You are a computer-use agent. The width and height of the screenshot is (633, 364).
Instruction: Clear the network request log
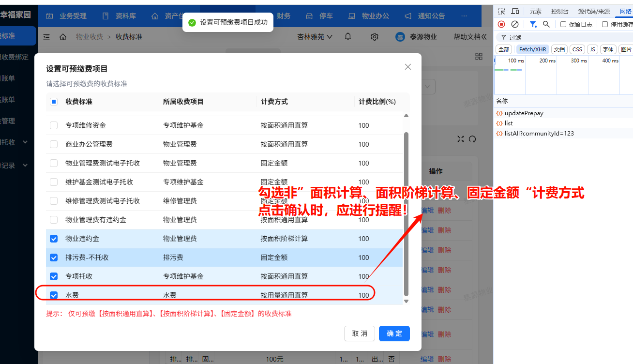(x=514, y=24)
